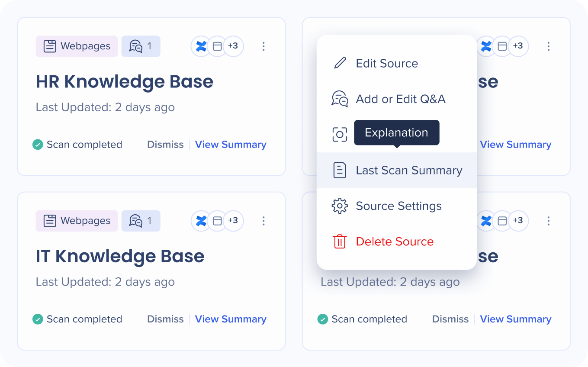Click View Summary on the bottom-right card
The image size is (588, 367).
[515, 319]
